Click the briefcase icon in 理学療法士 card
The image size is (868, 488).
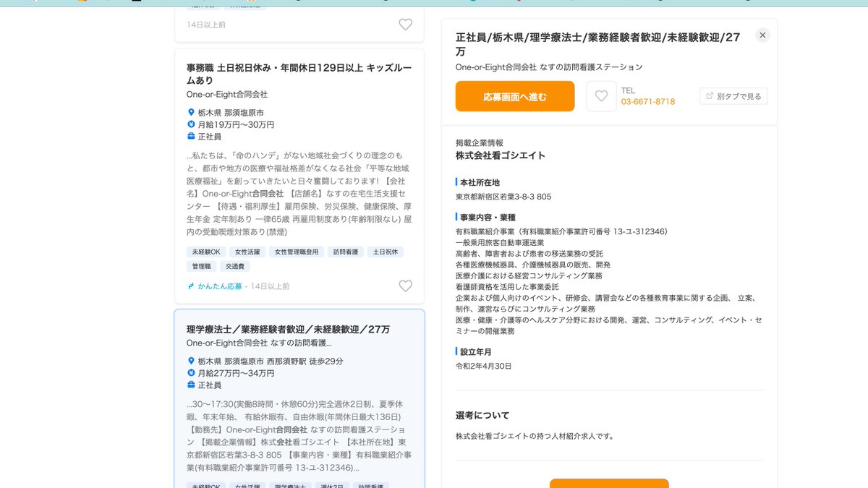click(192, 385)
